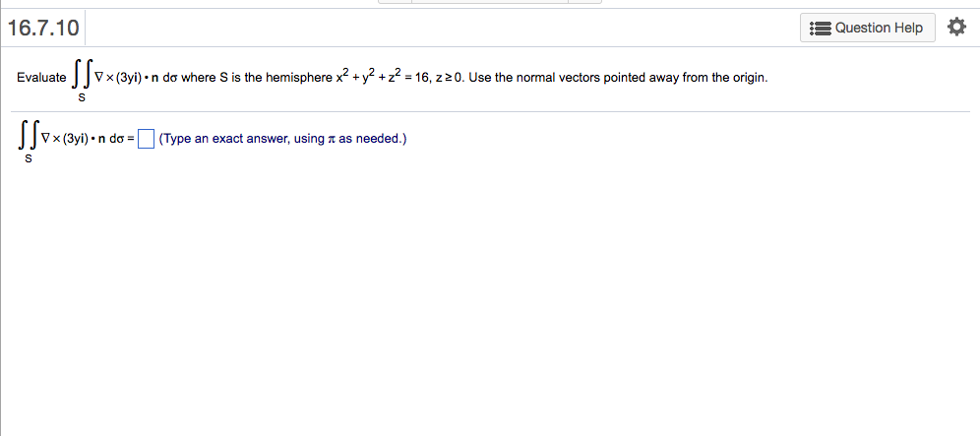Click the partially visible top toolbar middle segment
Image resolution: width=980 pixels, height=436 pixels.
pyautogui.click(x=490, y=2)
